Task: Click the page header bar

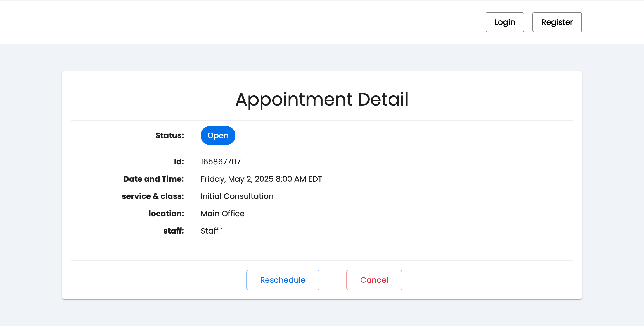Action: 196,22
